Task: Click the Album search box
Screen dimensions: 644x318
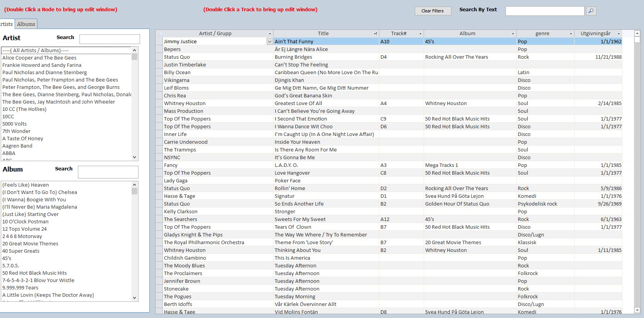Action: click(108, 172)
